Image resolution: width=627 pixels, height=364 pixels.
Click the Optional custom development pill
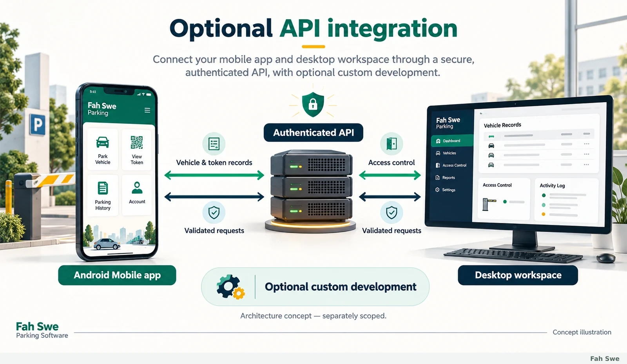click(x=315, y=287)
